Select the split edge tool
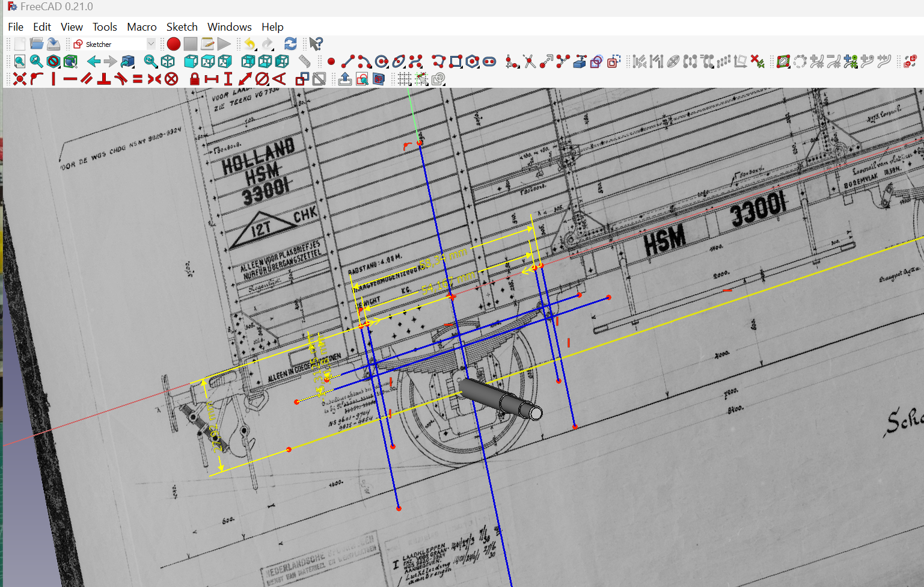 click(x=563, y=61)
